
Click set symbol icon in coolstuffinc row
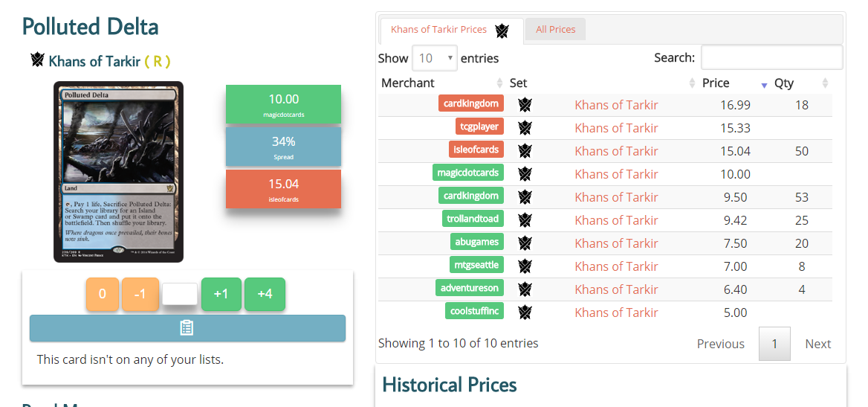(x=525, y=313)
